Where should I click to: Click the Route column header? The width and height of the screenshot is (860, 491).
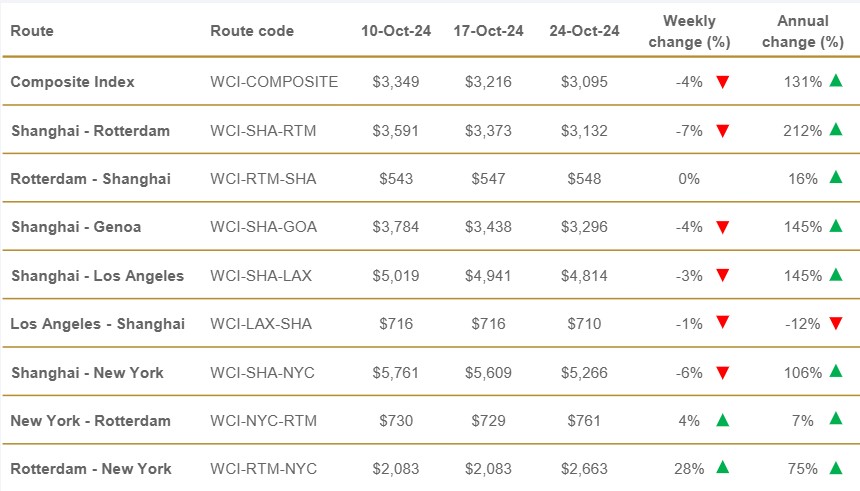pos(32,31)
